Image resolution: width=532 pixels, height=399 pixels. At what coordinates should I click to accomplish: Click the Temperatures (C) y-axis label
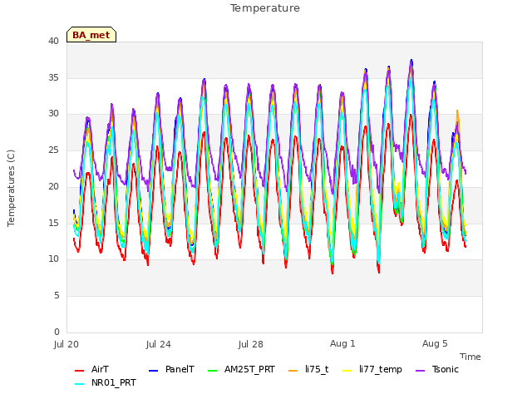click(x=11, y=188)
